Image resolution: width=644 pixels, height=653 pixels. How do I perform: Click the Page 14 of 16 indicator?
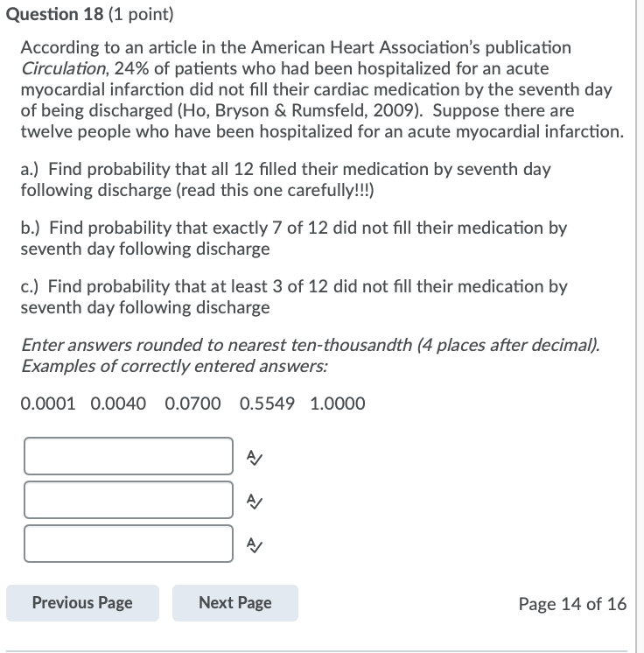coord(572,604)
